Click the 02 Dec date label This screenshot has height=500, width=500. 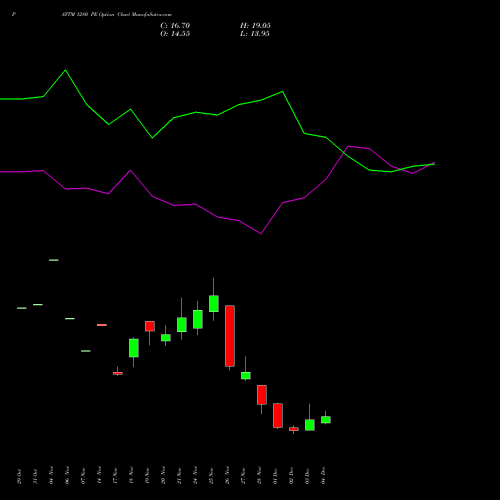click(x=291, y=476)
